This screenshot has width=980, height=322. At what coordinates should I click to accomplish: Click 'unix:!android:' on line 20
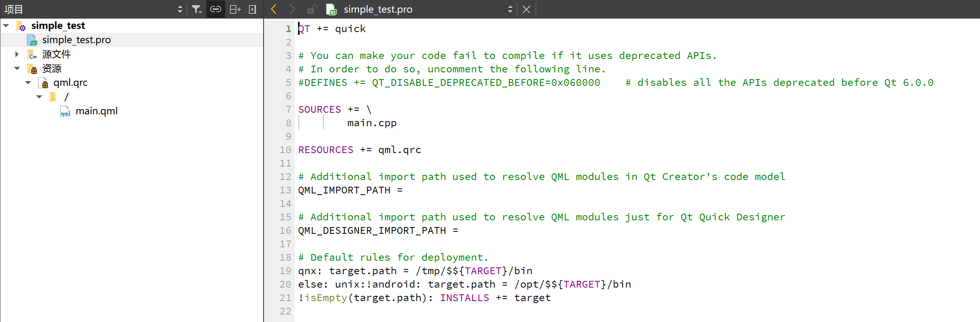[378, 284]
